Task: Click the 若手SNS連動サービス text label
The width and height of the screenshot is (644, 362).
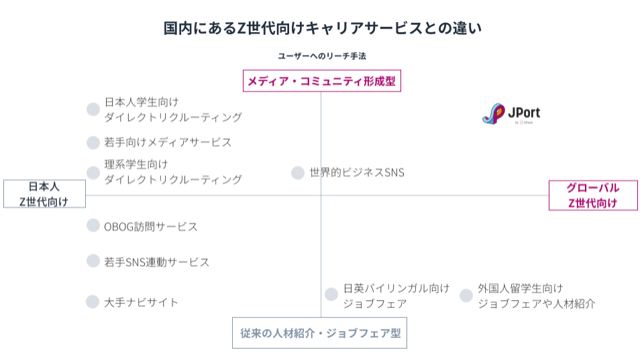Action: click(x=156, y=261)
